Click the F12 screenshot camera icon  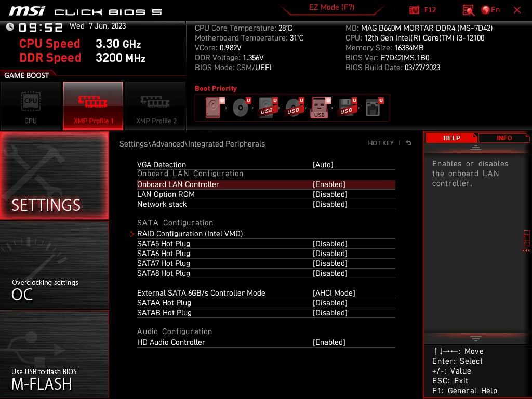[414, 10]
